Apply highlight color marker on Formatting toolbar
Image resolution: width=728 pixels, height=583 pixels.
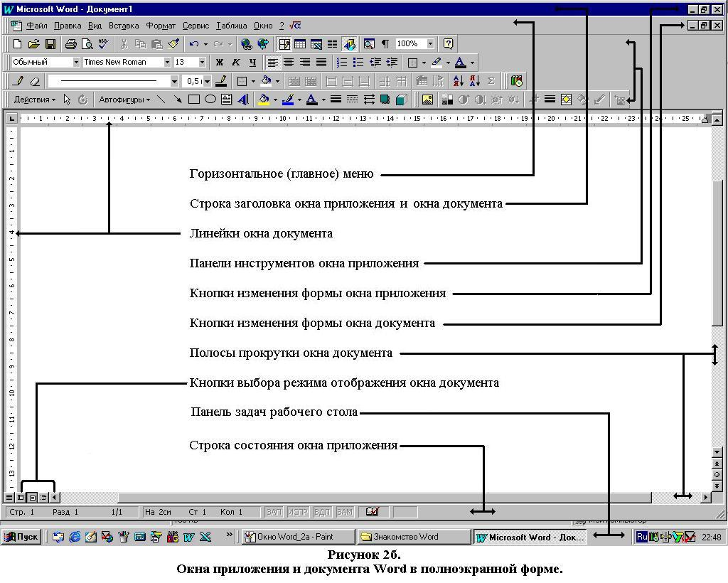pyautogui.click(x=437, y=62)
